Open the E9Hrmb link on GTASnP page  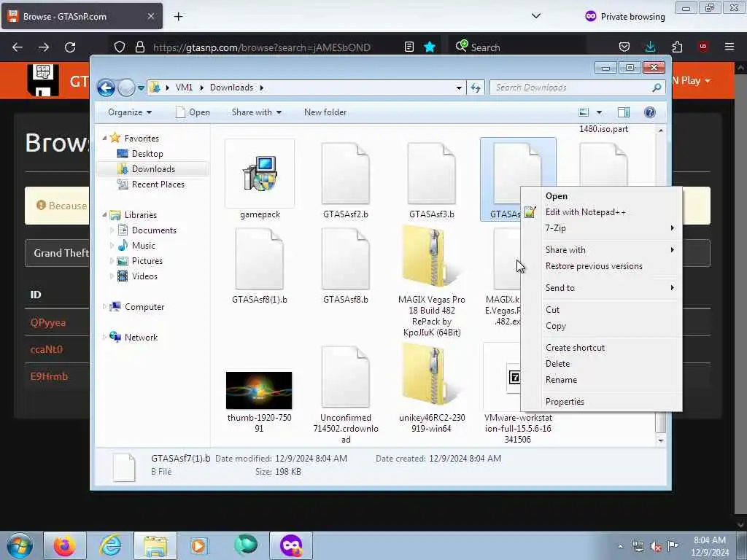point(49,376)
